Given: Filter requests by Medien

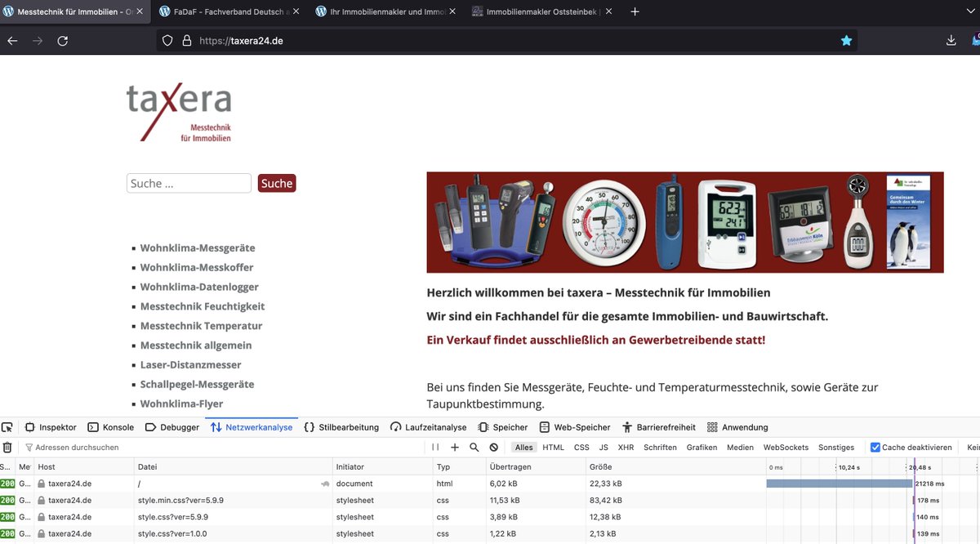Looking at the screenshot, I should click(740, 448).
